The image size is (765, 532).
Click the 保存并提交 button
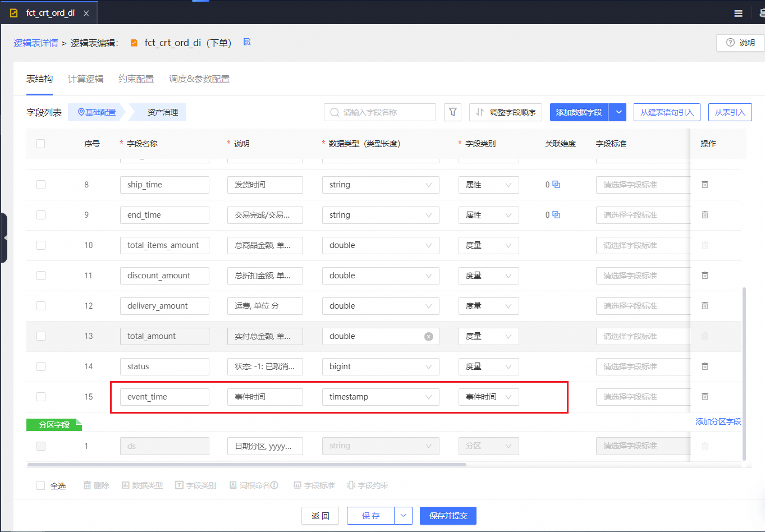(447, 515)
